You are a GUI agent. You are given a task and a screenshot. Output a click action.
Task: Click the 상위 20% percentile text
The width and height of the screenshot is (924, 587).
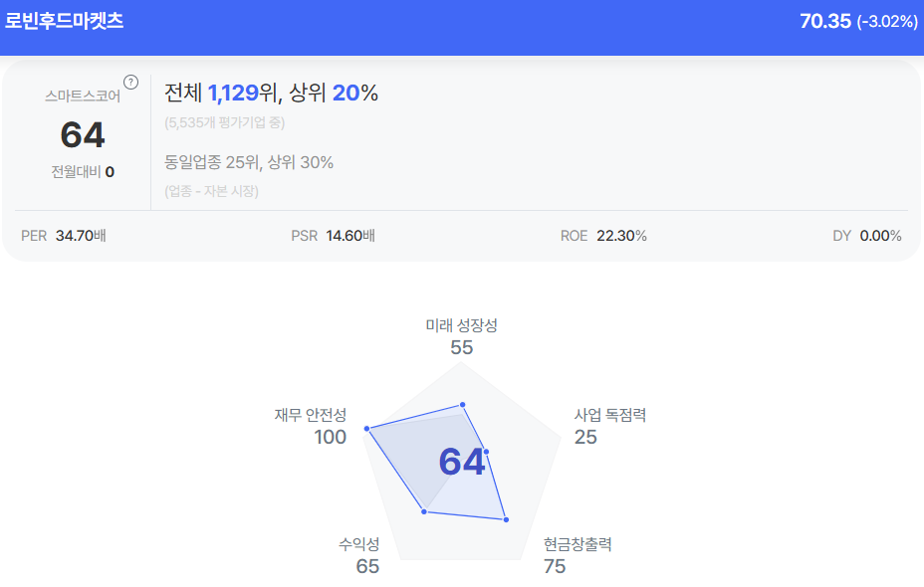tap(335, 94)
